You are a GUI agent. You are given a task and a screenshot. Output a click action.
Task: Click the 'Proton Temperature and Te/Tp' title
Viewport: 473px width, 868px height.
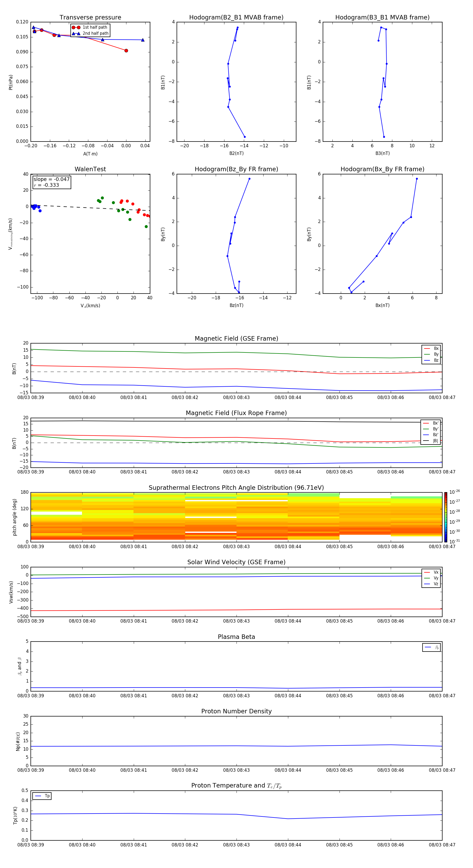[236, 786]
